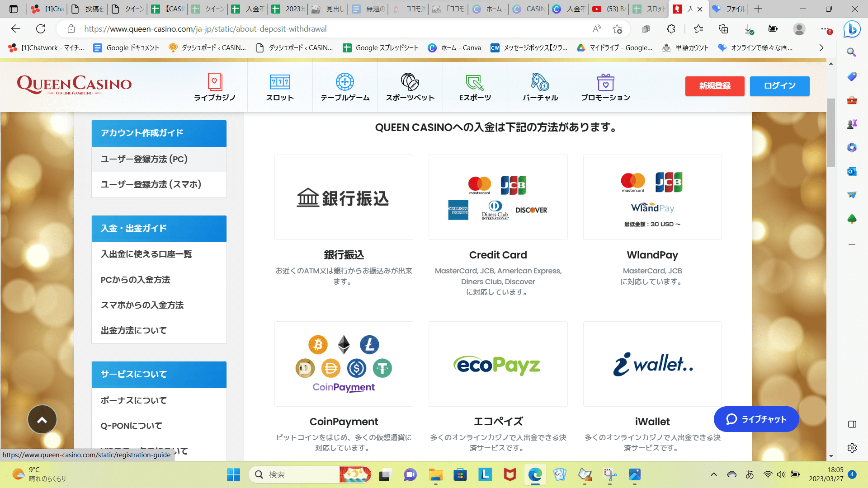This screenshot has height=488, width=868.
Task: Click the ecoPayz payment card image
Action: (498, 364)
